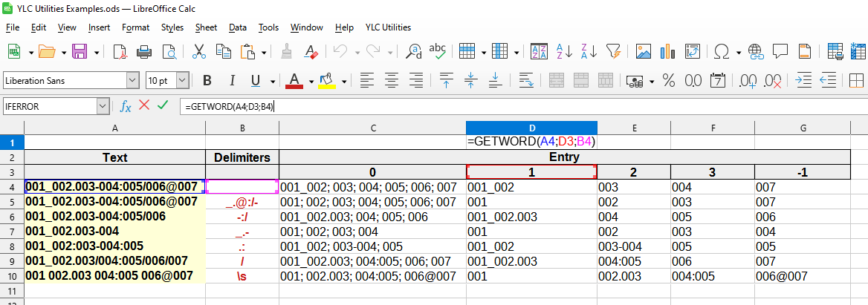The image size is (868, 305).
Task: Open the Underline style dropdown arrow
Action: 273,81
